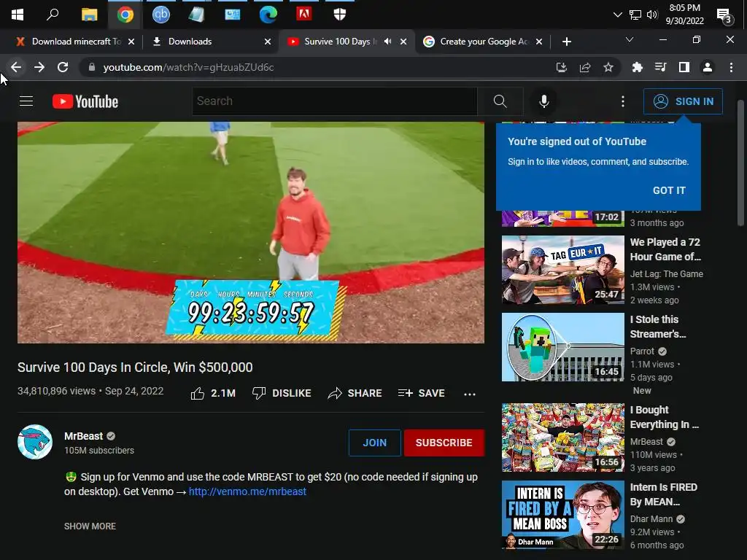Screen dimensions: 747x560
Task: Go forward with the browser forward arrow
Action: pyautogui.click(x=39, y=67)
